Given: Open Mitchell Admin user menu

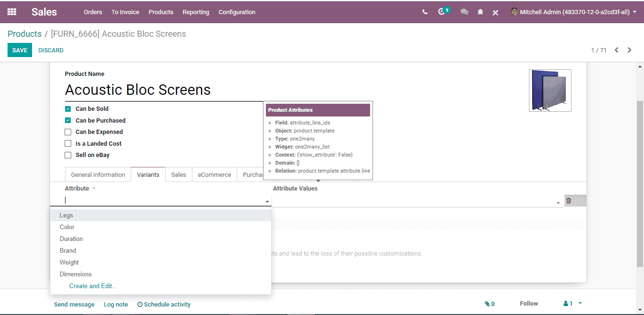Looking at the screenshot, I should pos(573,12).
